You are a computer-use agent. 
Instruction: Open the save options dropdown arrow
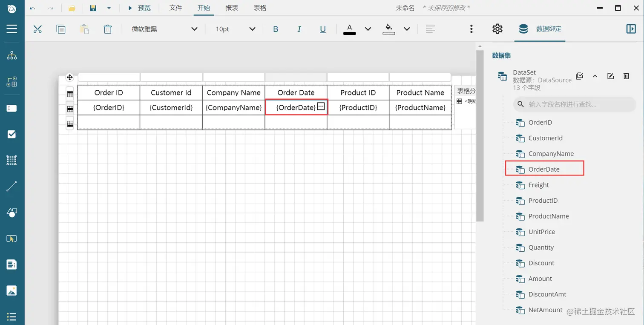coord(109,8)
